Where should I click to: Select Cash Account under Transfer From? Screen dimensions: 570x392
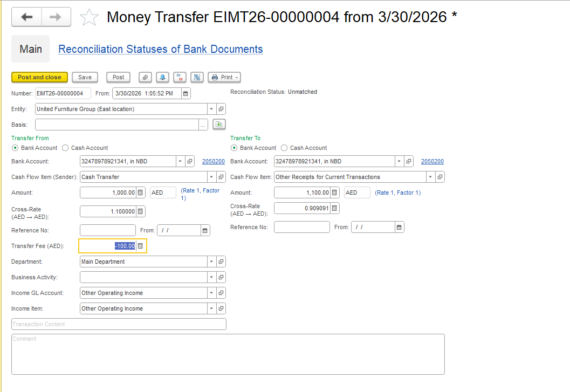[66, 148]
